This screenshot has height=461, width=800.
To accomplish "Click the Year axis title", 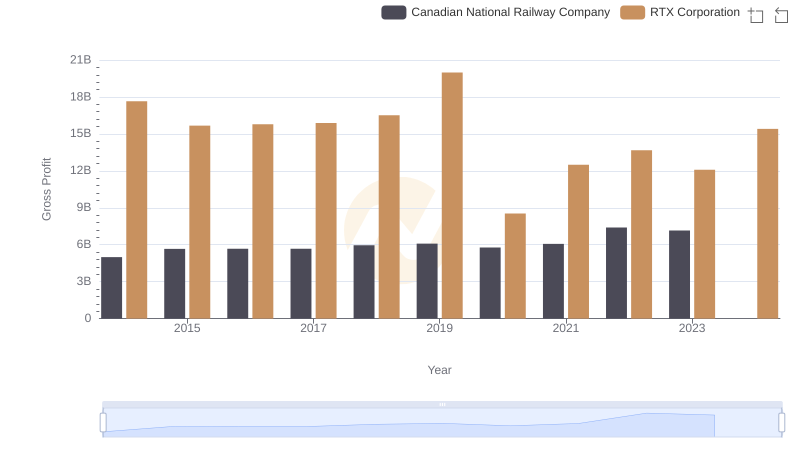I will pyautogui.click(x=439, y=370).
